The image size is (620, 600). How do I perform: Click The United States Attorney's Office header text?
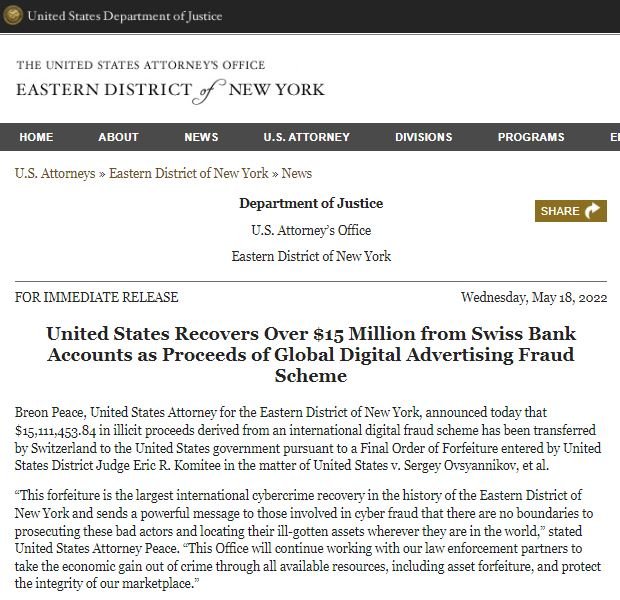(x=141, y=65)
